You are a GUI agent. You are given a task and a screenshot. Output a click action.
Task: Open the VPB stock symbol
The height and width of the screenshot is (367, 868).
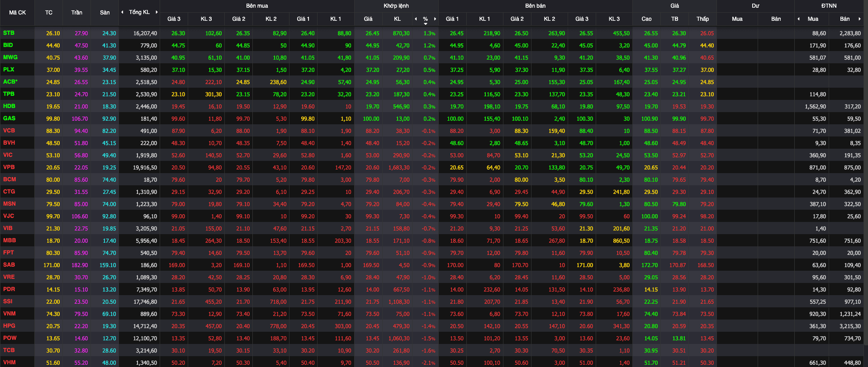9,167
